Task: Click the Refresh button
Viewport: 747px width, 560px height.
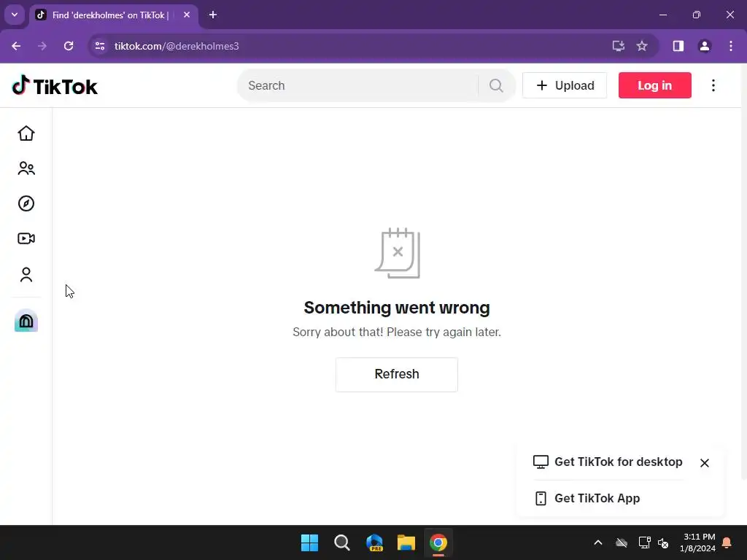Action: tap(397, 374)
